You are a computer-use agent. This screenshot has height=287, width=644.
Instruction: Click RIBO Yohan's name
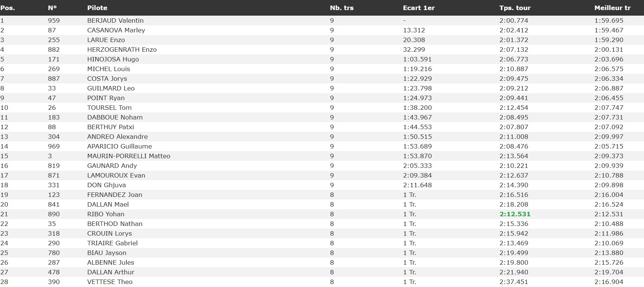(106, 214)
